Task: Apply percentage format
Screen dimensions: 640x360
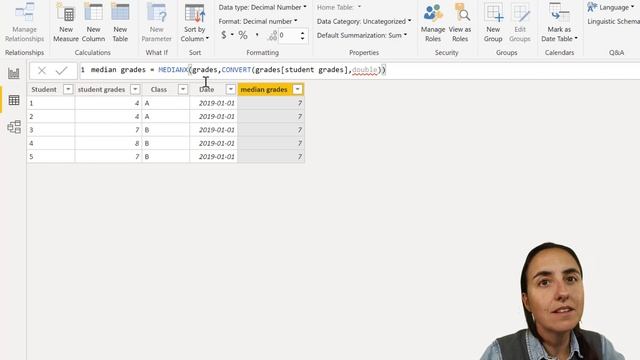Action: (x=243, y=36)
